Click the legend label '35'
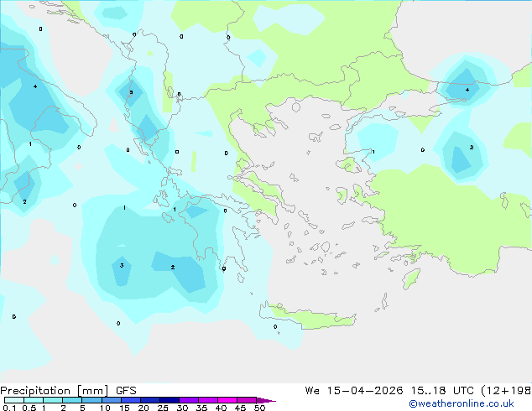Viewport: 532px width, 411px height. (201, 408)
